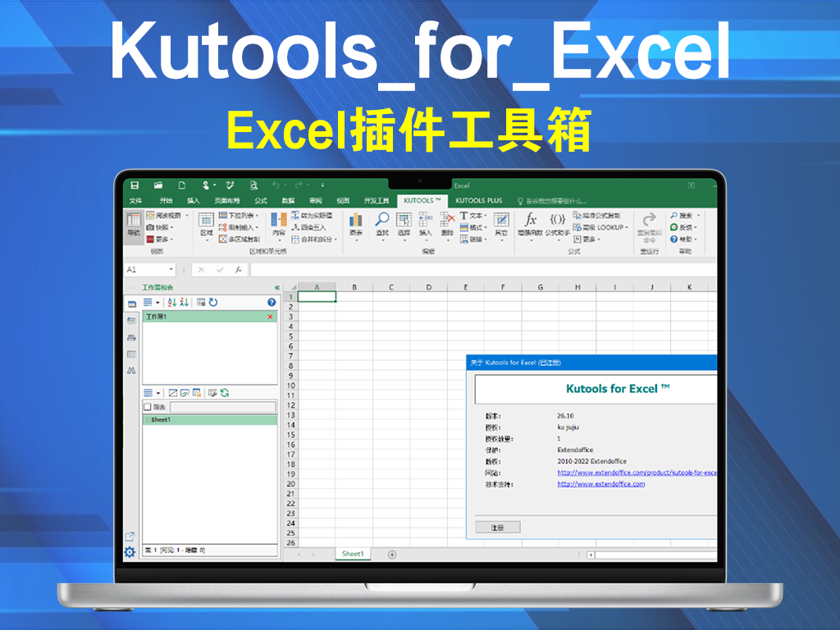Click the 四舍五入 round icon
Screen dimensions: 840x630
295,228
